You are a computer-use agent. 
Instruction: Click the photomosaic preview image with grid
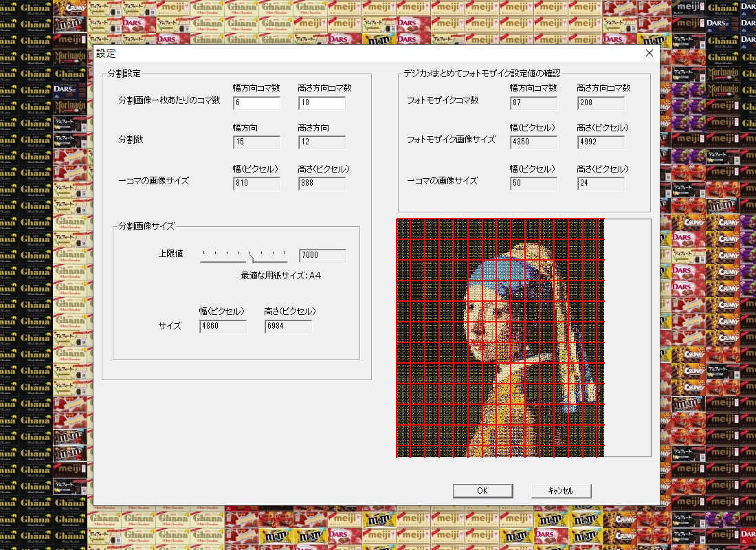(500, 338)
